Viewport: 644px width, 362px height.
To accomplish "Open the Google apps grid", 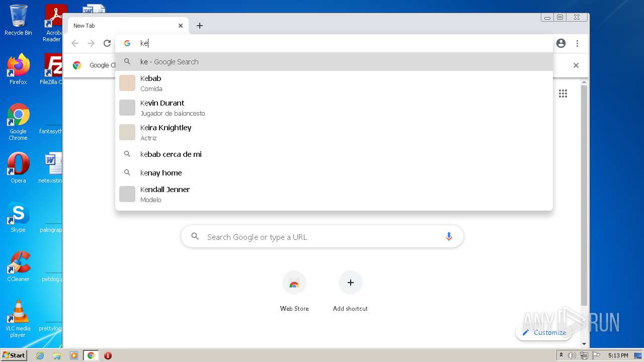I will click(x=563, y=94).
